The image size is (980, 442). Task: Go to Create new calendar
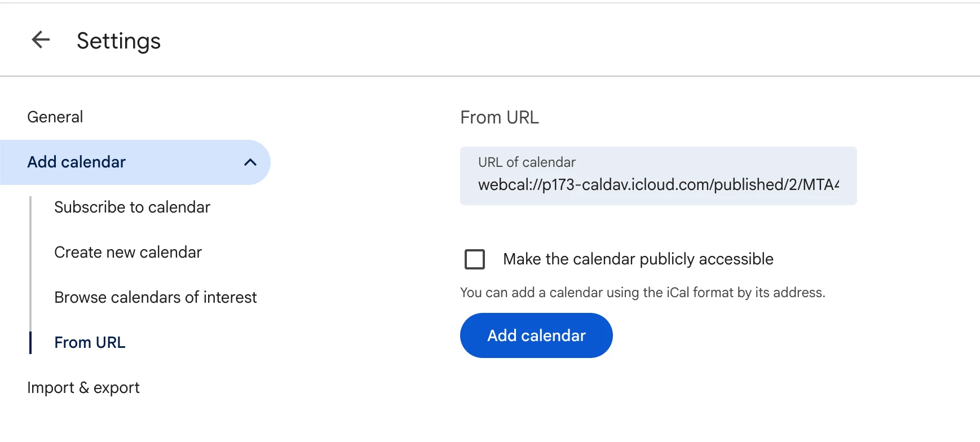128,253
